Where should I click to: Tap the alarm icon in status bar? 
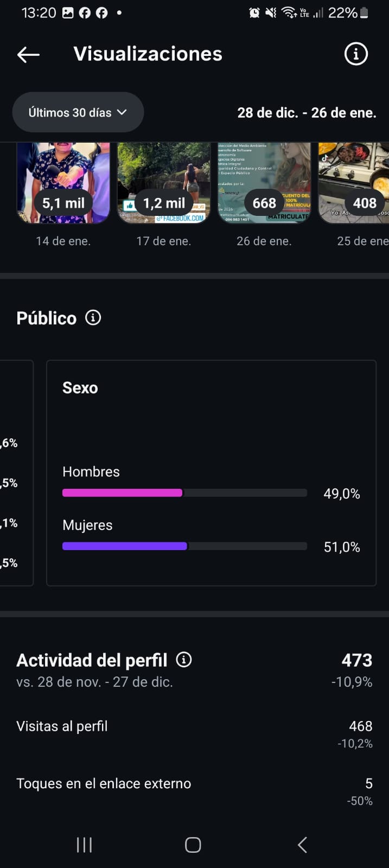click(x=254, y=12)
